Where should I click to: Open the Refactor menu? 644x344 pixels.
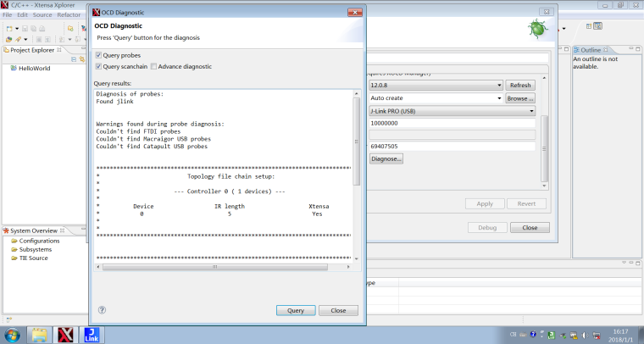coord(69,14)
